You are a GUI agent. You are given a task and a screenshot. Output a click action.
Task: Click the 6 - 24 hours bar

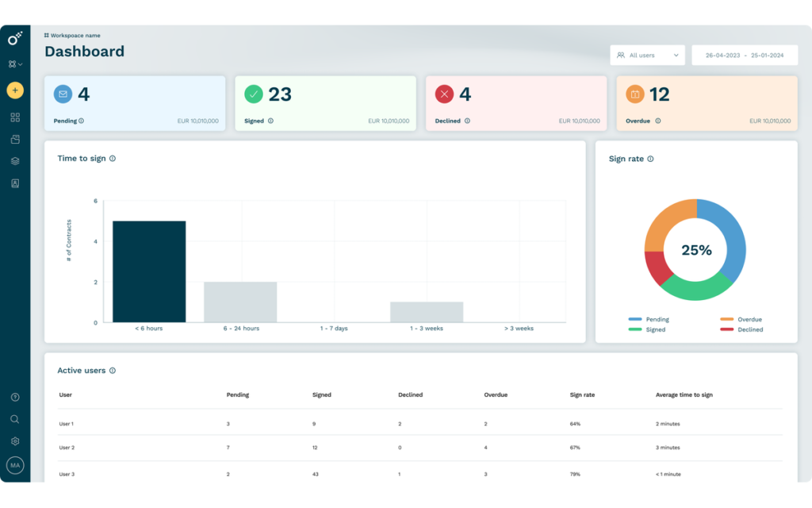coord(240,302)
